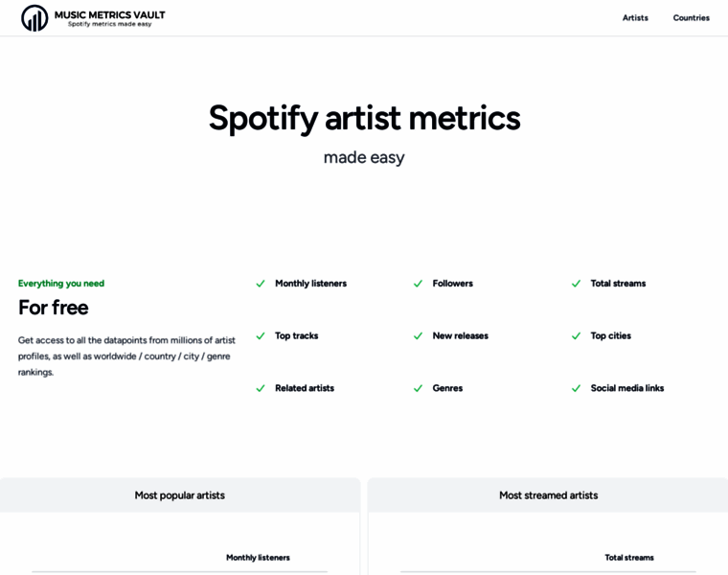Screen dimensions: 728x575
Task: Click the 'For free' heading
Action: click(54, 308)
